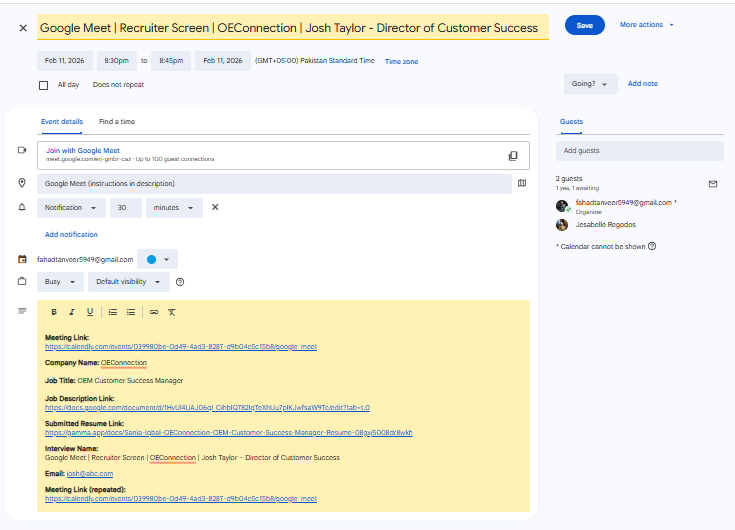Screen dimensions: 735x530
Task: Apply bold formatting in description
Action: pos(54,312)
